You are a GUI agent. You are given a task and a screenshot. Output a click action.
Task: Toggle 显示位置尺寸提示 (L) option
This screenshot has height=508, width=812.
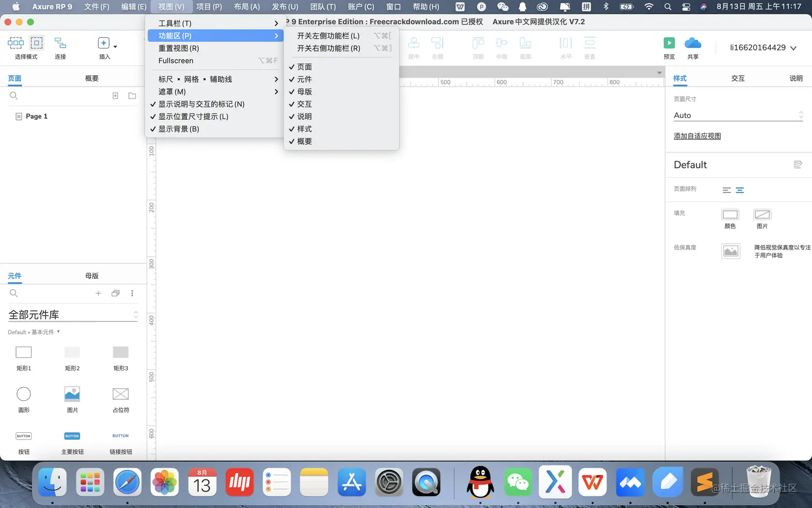point(215,116)
